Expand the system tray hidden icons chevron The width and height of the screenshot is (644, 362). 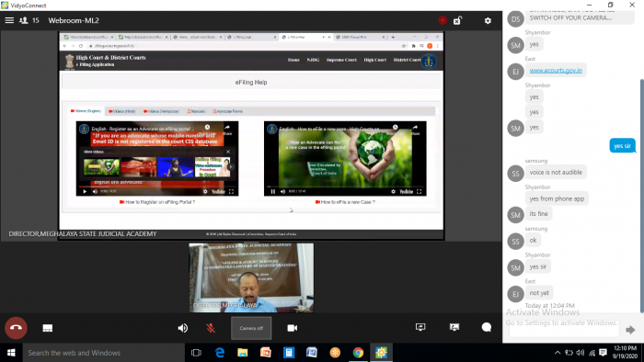point(558,353)
